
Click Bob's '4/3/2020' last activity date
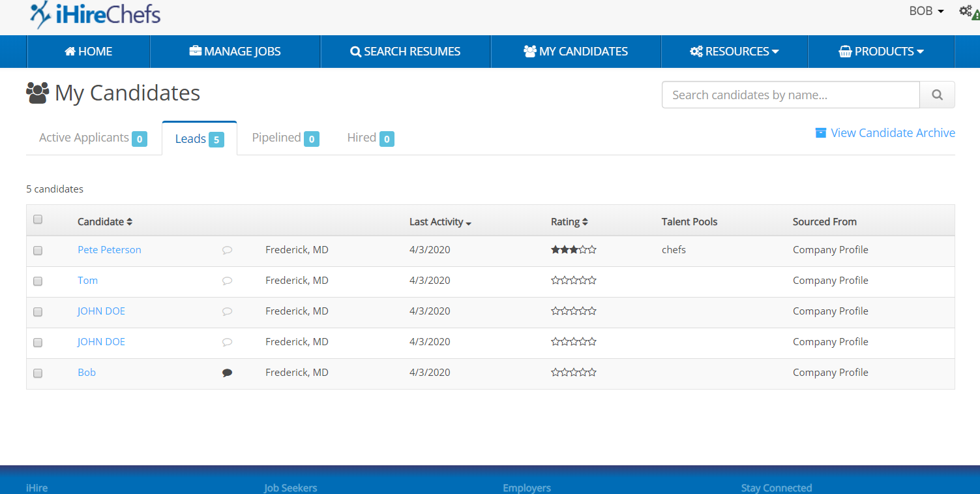[x=430, y=373]
